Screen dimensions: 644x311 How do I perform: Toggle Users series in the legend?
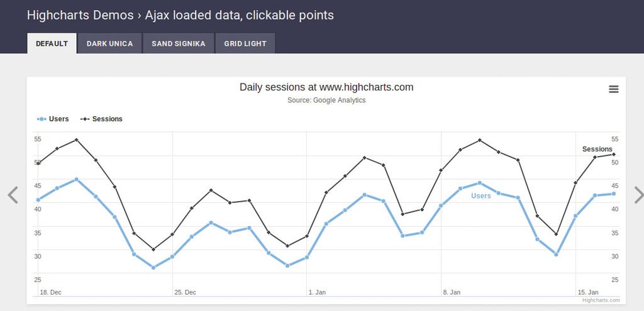pos(58,119)
